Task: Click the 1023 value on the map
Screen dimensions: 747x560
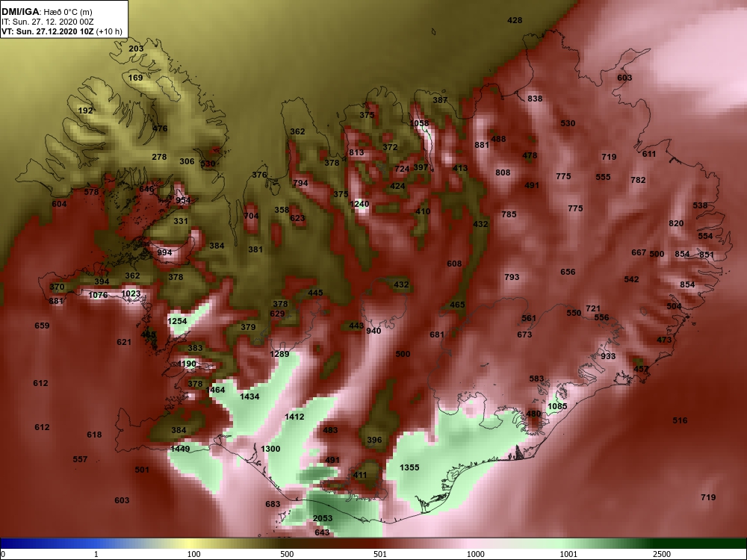Action: click(131, 293)
